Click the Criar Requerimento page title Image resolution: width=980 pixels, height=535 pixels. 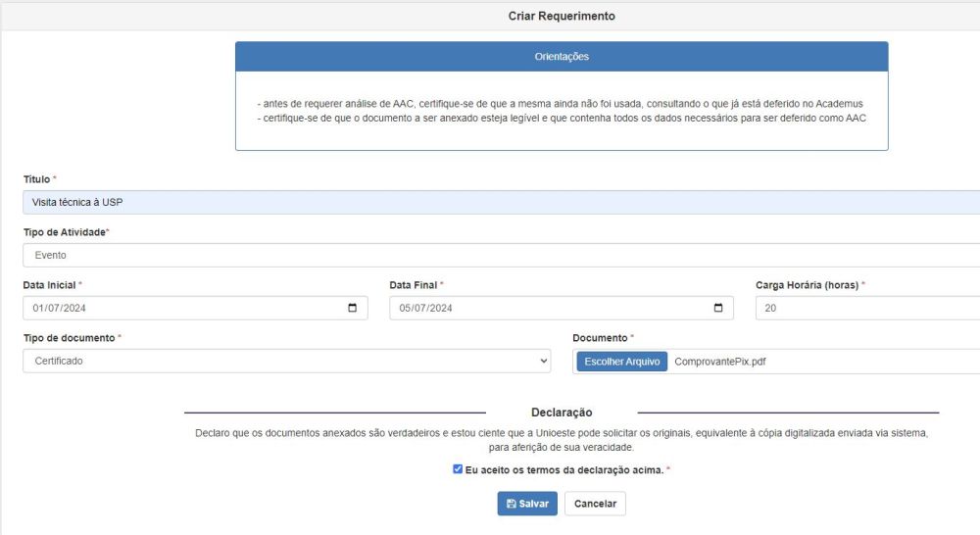[562, 16]
